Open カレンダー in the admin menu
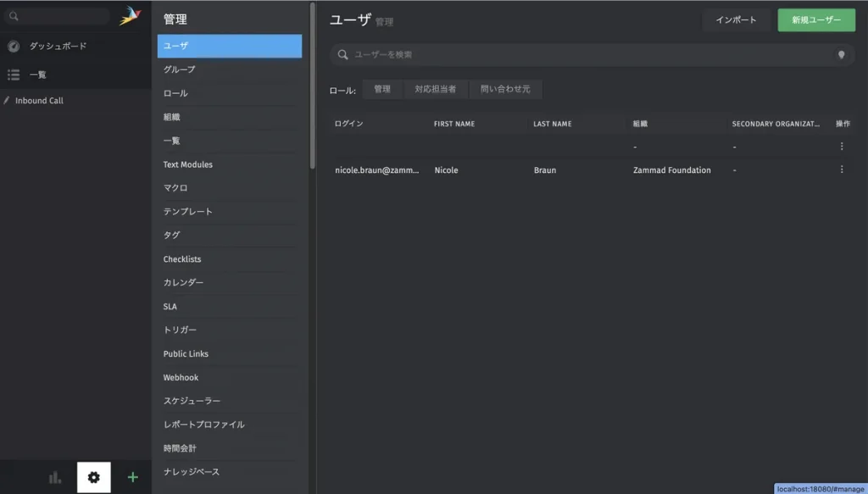 (229, 283)
